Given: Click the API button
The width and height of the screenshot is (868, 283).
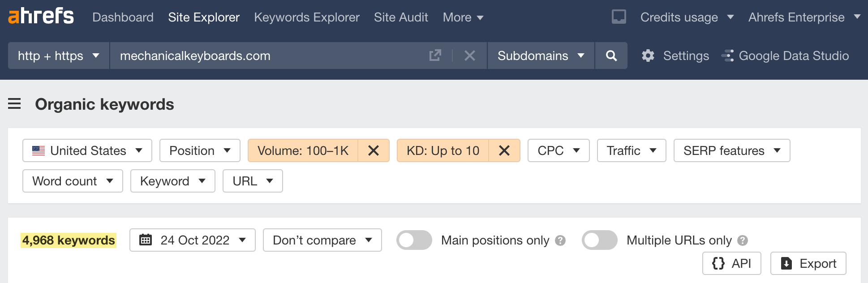Looking at the screenshot, I should 732,263.
